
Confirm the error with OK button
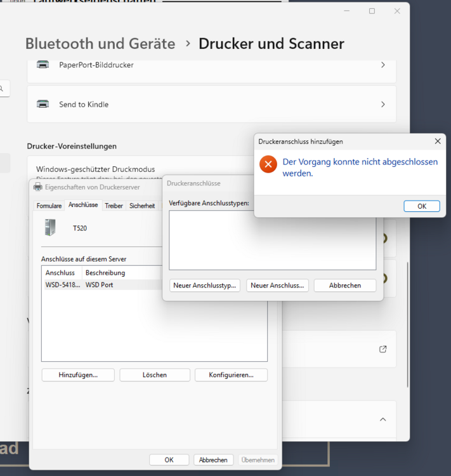[x=422, y=206]
